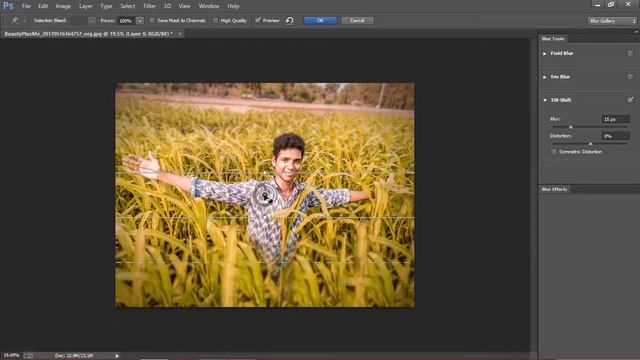Open the Filter menu
The image size is (640, 360).
(x=149, y=6)
